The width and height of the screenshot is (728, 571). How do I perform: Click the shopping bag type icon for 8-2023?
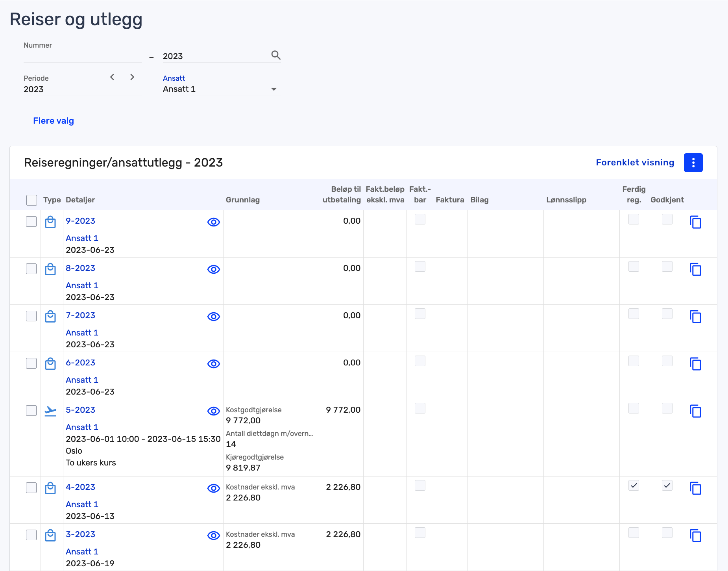coord(50,269)
